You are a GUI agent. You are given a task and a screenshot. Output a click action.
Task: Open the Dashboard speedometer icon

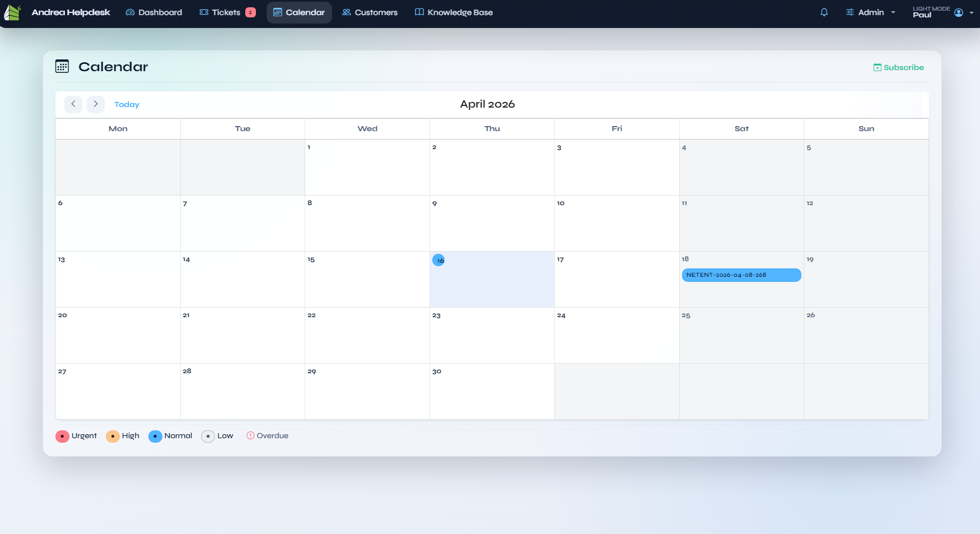coord(129,12)
